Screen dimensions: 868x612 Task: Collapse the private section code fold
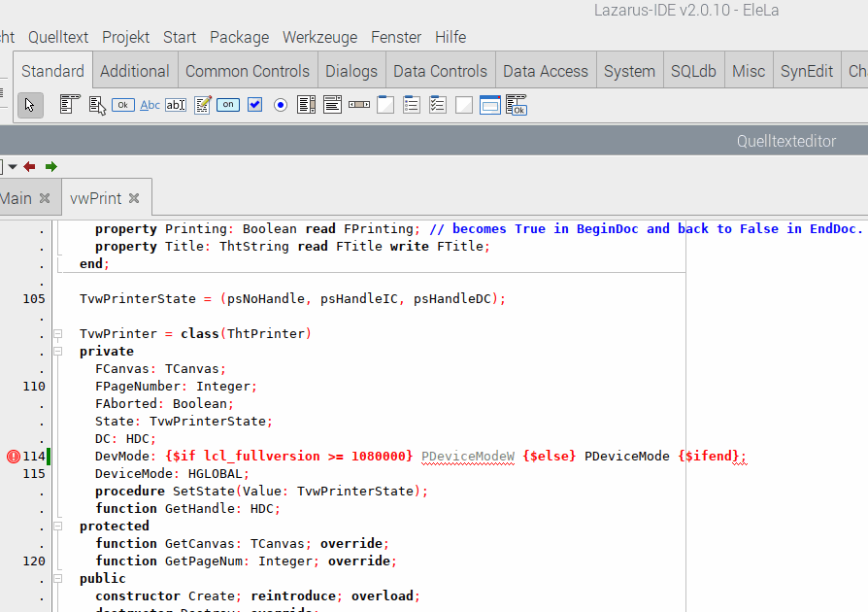coord(57,351)
